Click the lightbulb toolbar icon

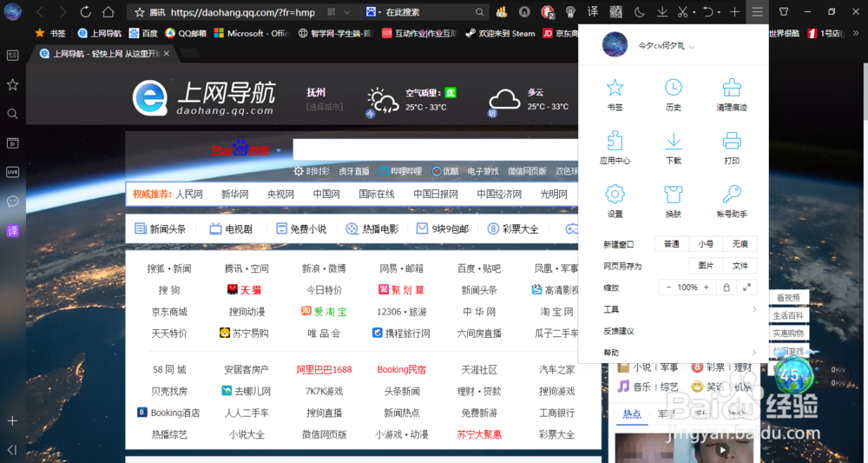[x=570, y=11]
